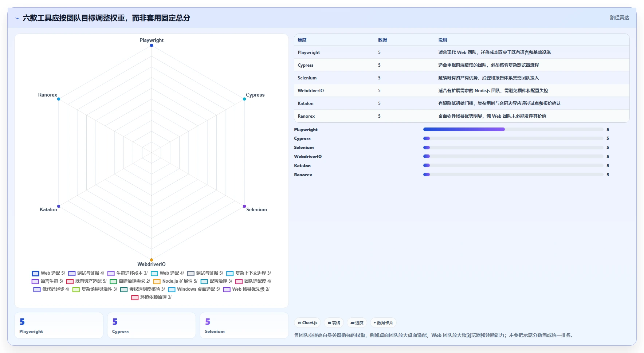Toggle the '环境依赖治理 3/' legend entry
The width and height of the screenshot is (644, 353).
pos(151,297)
